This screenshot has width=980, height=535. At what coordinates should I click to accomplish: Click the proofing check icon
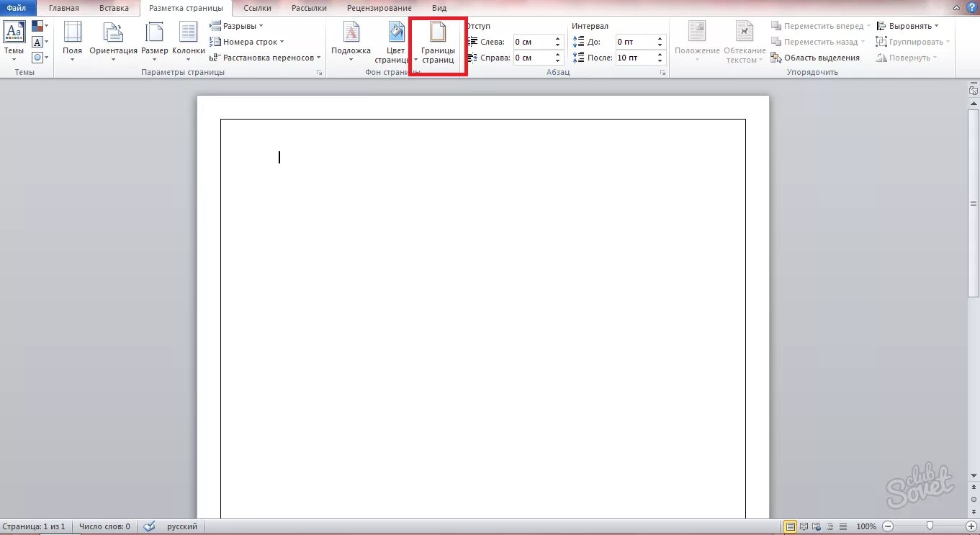(150, 526)
